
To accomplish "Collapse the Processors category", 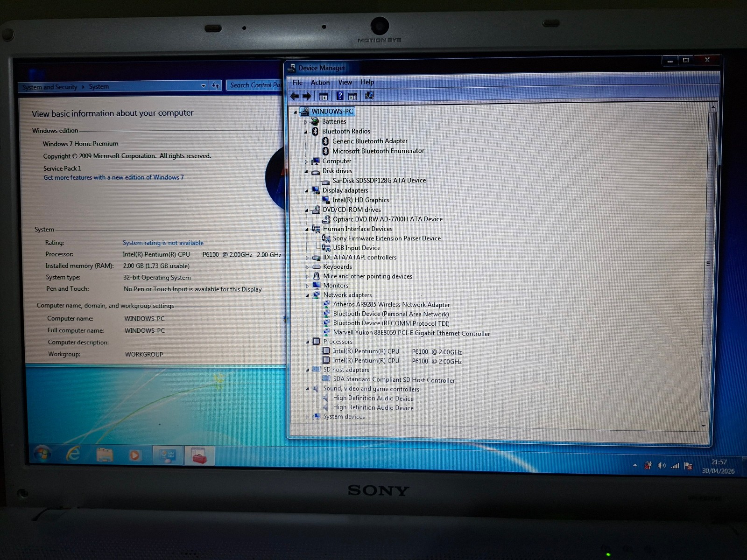I will tap(307, 342).
